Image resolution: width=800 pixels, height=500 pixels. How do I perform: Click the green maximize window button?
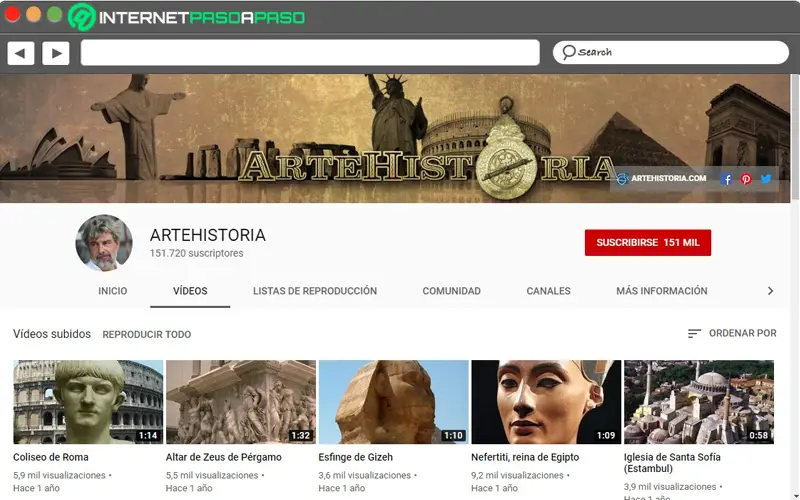coord(55,14)
